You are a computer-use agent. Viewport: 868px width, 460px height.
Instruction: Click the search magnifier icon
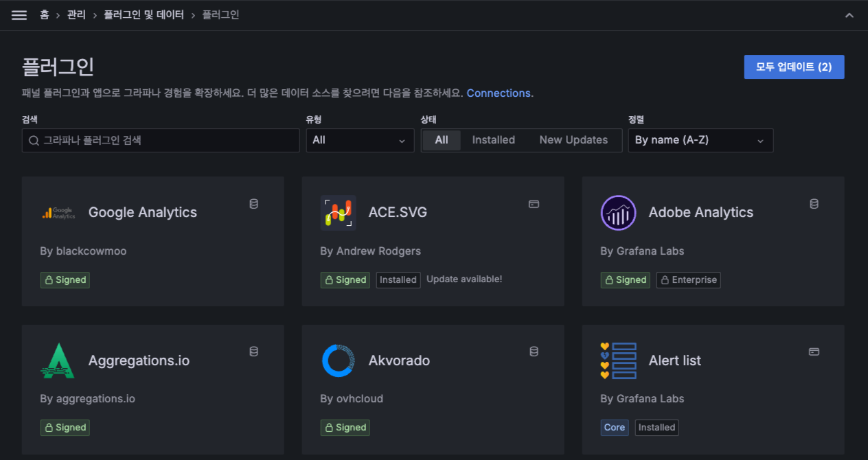tap(34, 141)
